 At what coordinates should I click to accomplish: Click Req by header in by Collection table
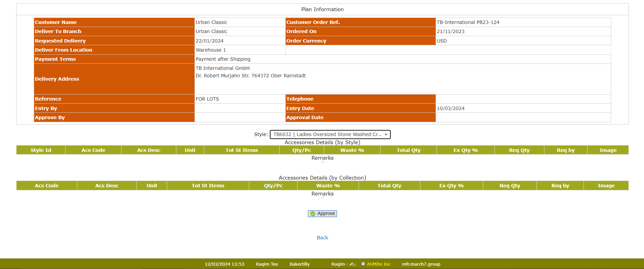click(x=560, y=186)
